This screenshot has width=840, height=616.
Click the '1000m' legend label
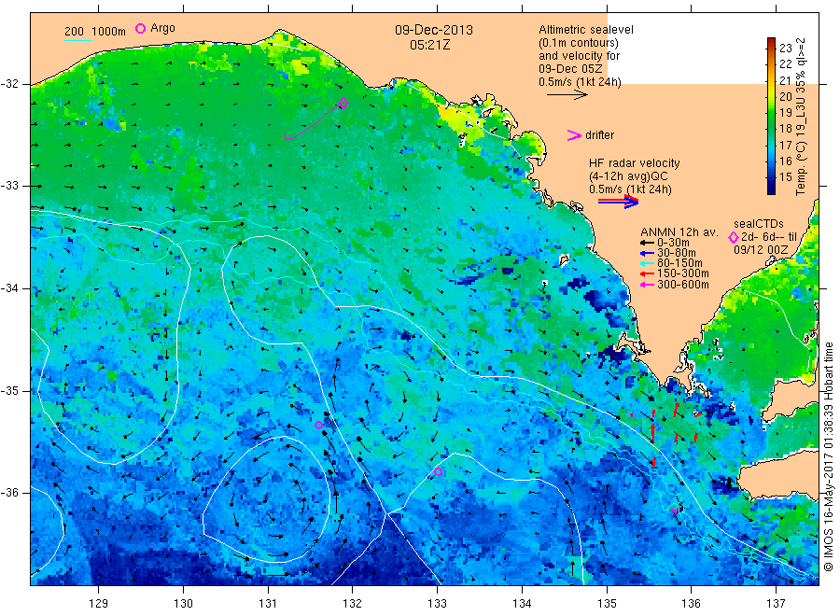(109, 32)
